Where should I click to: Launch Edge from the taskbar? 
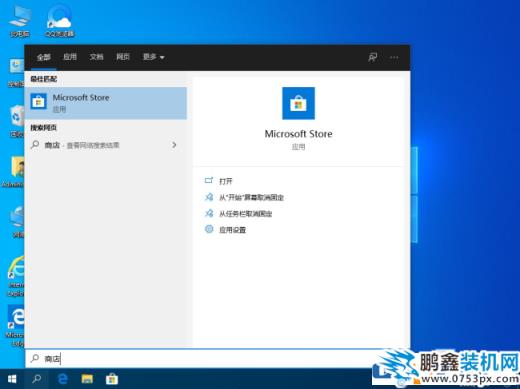[x=62, y=379]
